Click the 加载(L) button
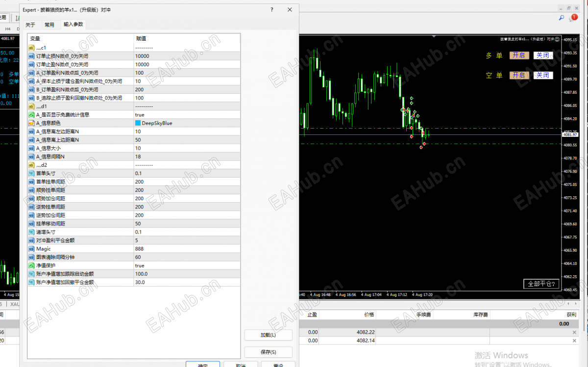 point(268,335)
